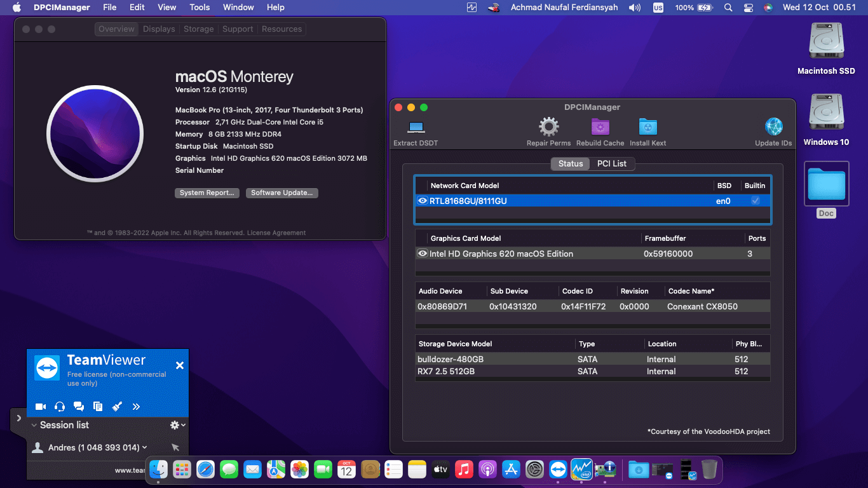Screen dimensions: 868x488
Task: Switch to the PCI List tab
Action: (x=612, y=164)
